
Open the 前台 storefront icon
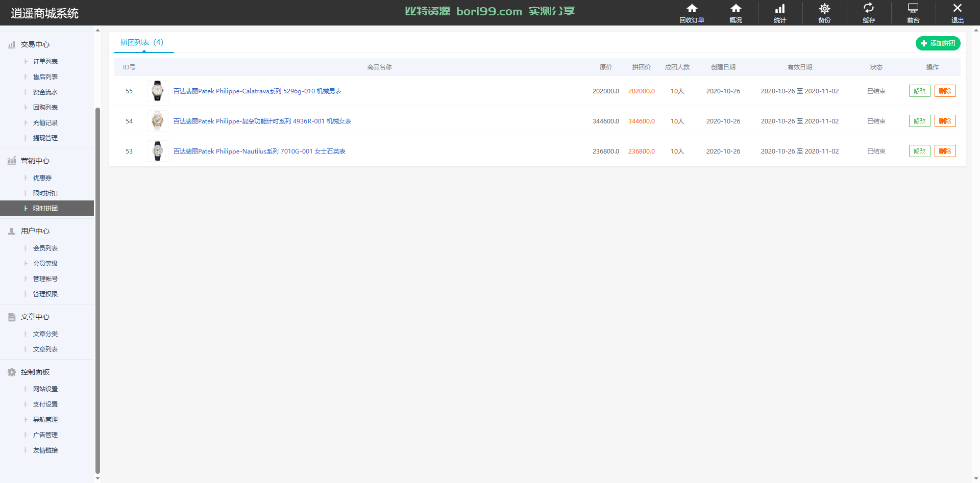[913, 13]
